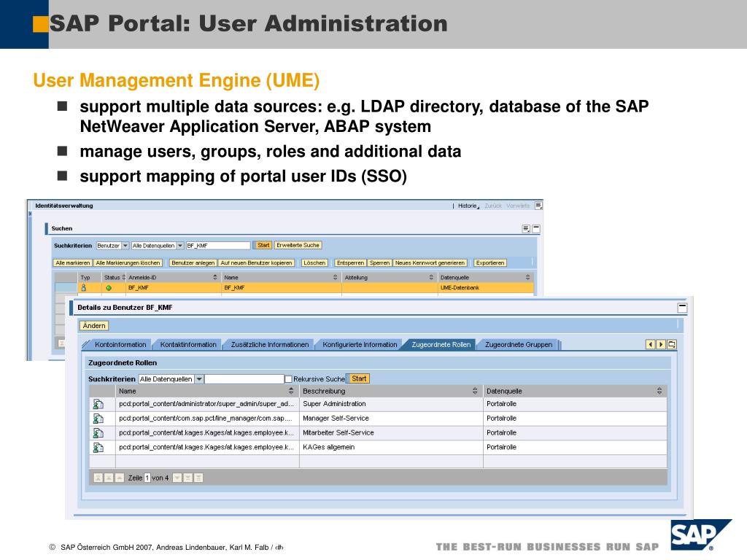
Task: Click Auf neuen Benutzer kopieren
Action: 256,262
